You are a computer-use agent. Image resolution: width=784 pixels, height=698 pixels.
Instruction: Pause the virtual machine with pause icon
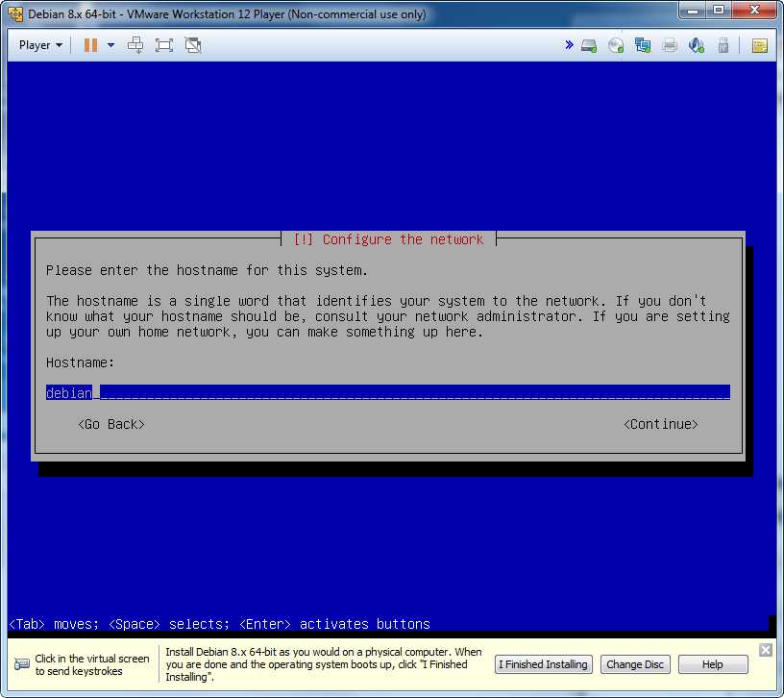(x=90, y=45)
